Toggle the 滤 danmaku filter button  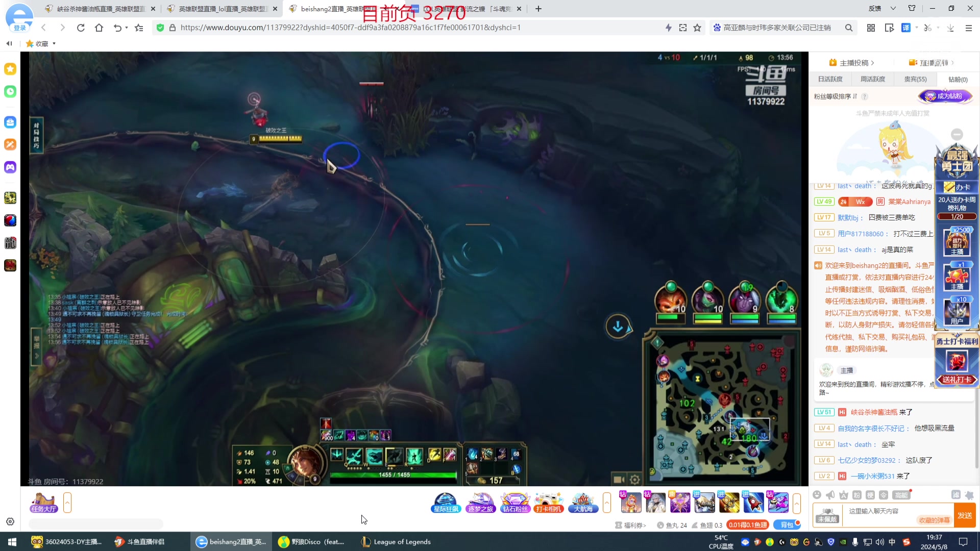[956, 495]
